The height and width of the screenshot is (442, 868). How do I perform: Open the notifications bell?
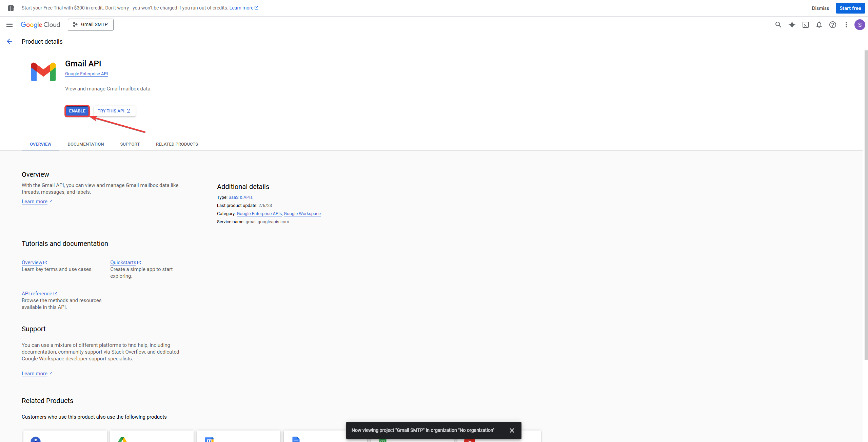[x=819, y=25]
